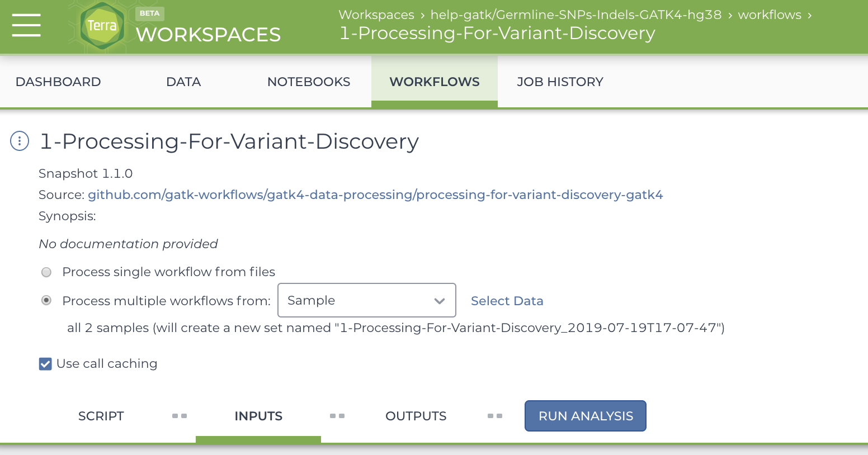Click the No documentation provided text

(128, 244)
